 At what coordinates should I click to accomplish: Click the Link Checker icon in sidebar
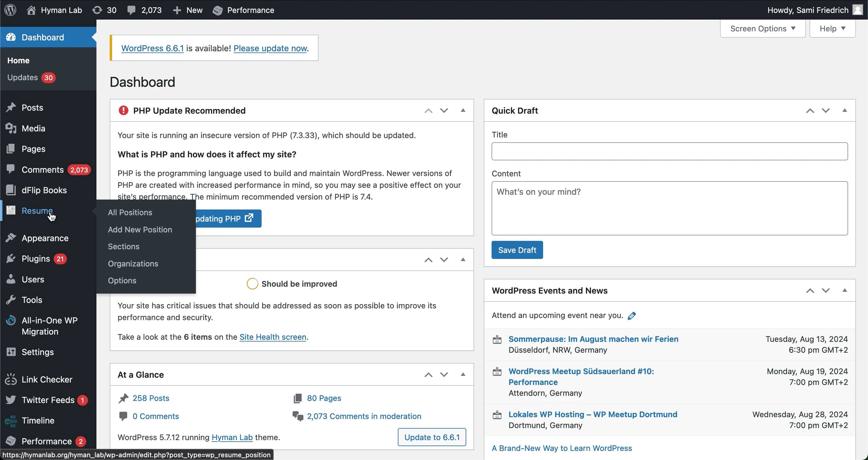click(11, 380)
